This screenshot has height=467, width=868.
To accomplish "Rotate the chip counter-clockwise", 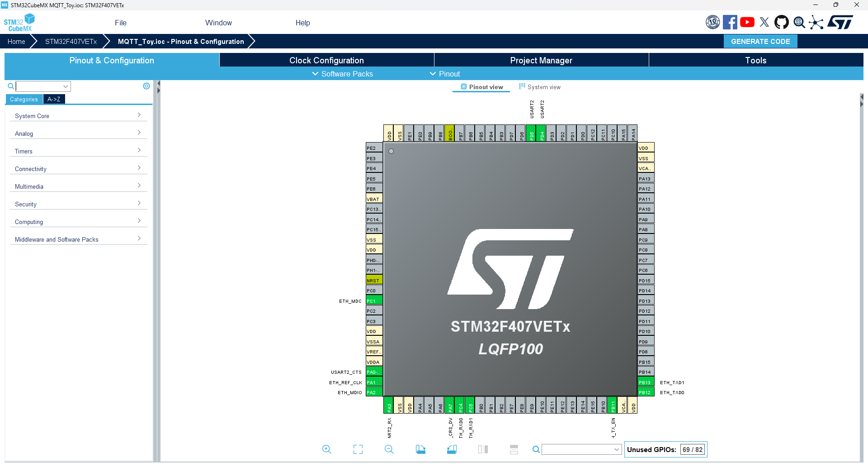I will tap(452, 449).
